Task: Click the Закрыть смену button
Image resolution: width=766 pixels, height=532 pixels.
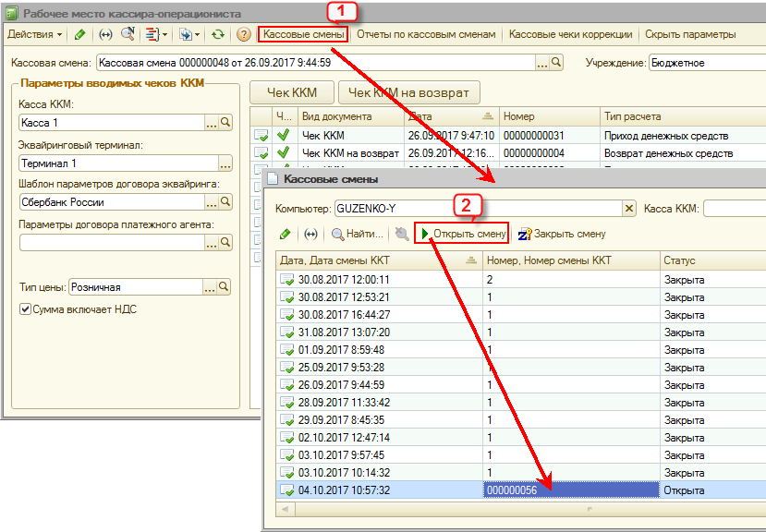Action: coord(562,235)
